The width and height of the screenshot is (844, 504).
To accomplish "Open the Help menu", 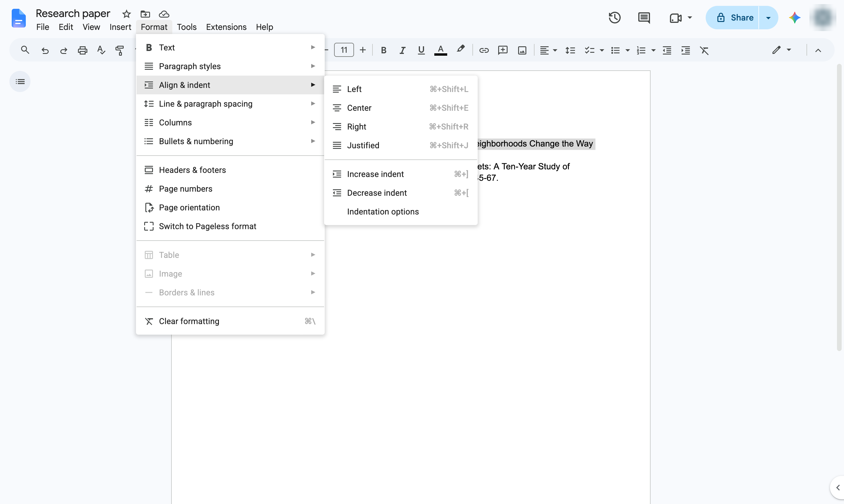I will [x=264, y=27].
